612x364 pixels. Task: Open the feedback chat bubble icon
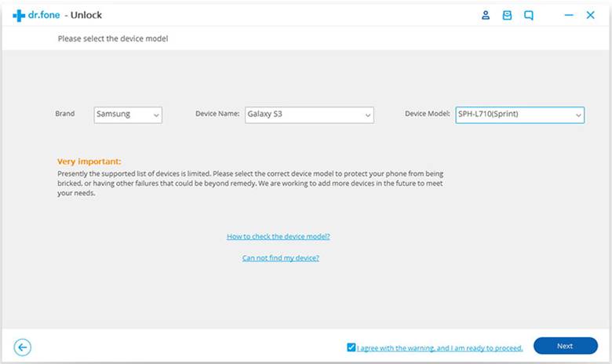[x=529, y=15]
